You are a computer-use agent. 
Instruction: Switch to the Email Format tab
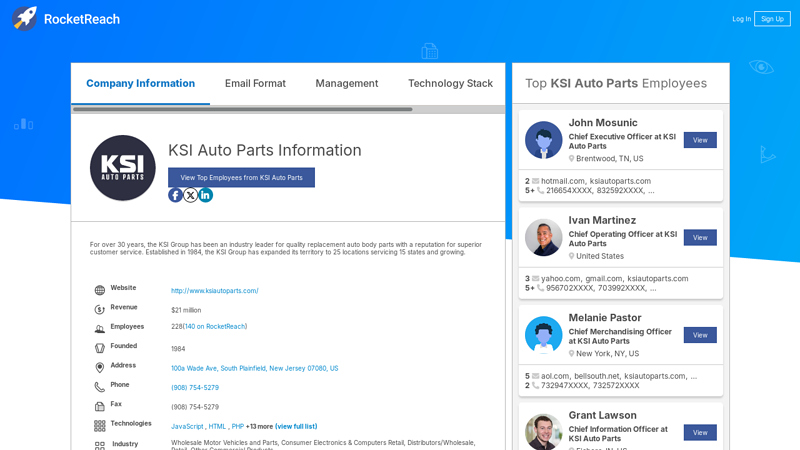(255, 84)
